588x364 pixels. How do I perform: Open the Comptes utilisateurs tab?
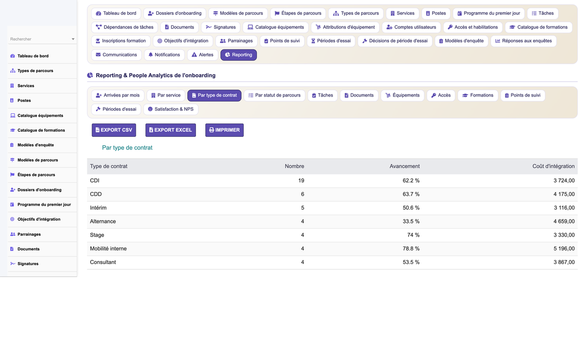click(x=411, y=27)
